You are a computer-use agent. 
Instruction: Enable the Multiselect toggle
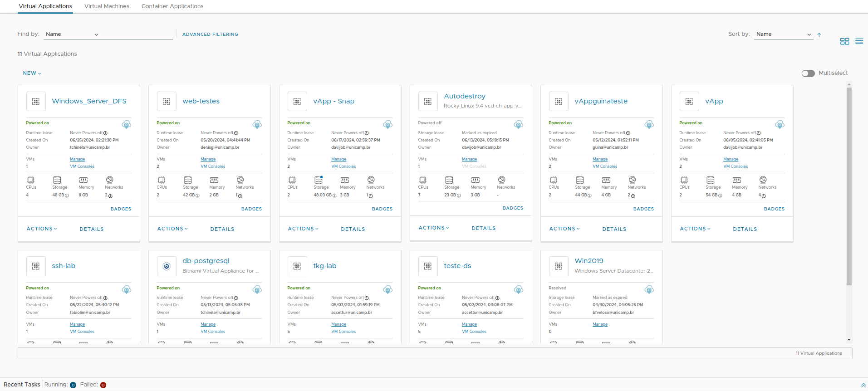[x=808, y=73]
